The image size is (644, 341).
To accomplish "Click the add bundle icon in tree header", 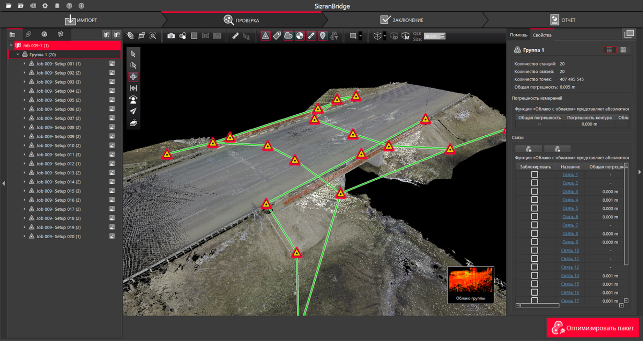I will (107, 35).
